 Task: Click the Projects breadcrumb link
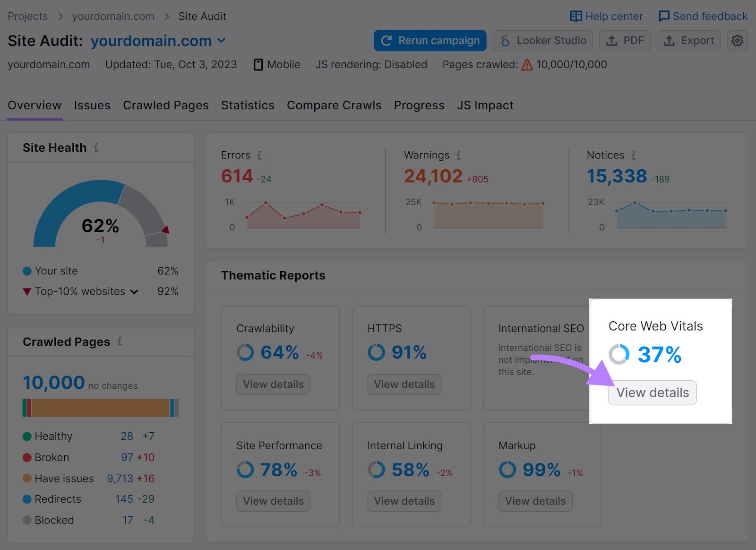point(27,16)
